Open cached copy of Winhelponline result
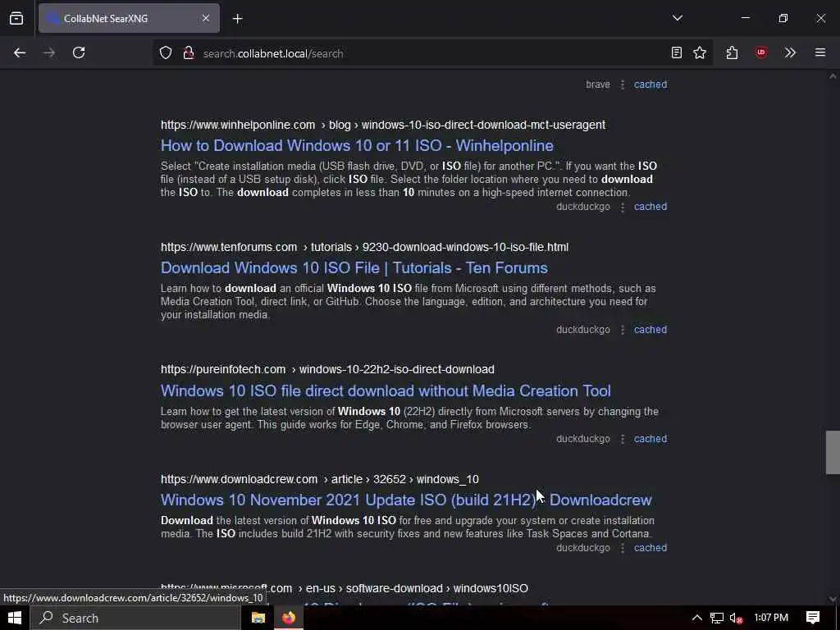The image size is (840, 630). [651, 207]
